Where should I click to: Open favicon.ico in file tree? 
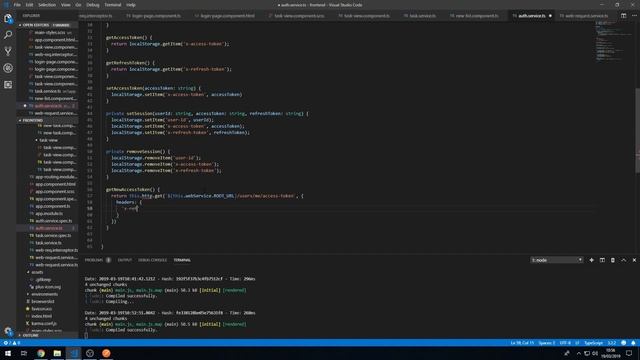point(41,309)
